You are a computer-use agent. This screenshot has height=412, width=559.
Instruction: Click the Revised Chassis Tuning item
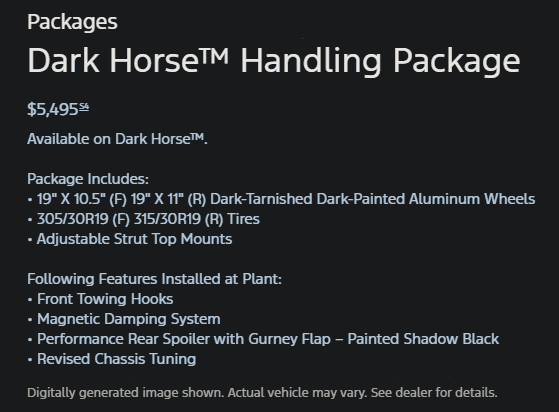[117, 359]
